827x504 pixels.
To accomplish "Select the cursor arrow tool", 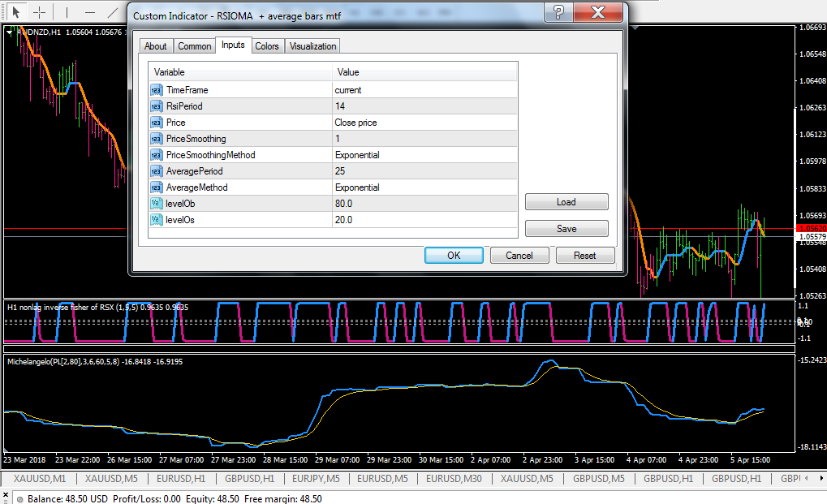I will pos(15,12).
